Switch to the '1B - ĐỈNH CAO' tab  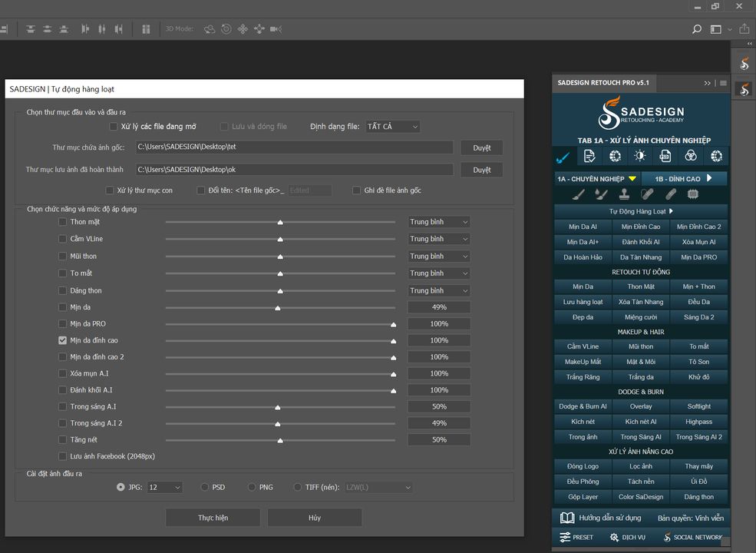(x=678, y=178)
